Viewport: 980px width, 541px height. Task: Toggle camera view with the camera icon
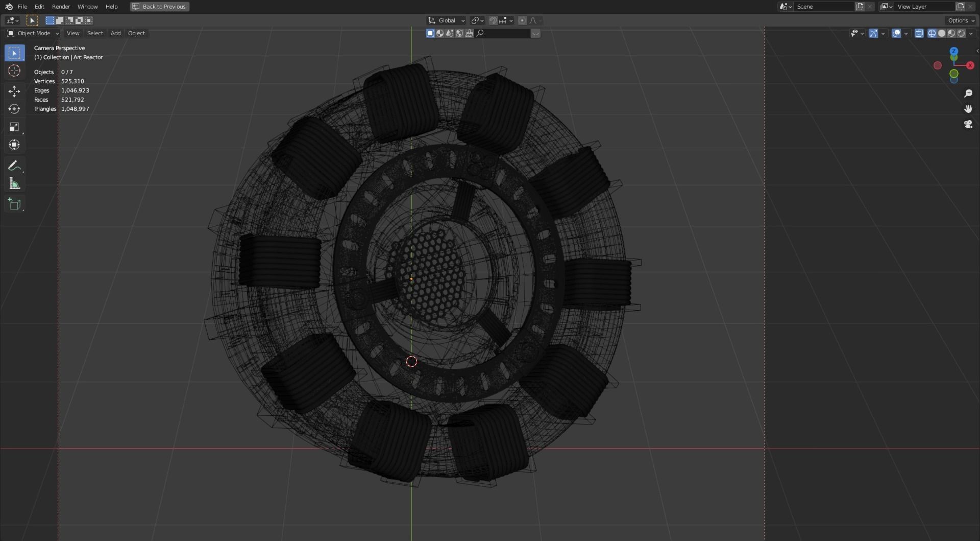[968, 124]
